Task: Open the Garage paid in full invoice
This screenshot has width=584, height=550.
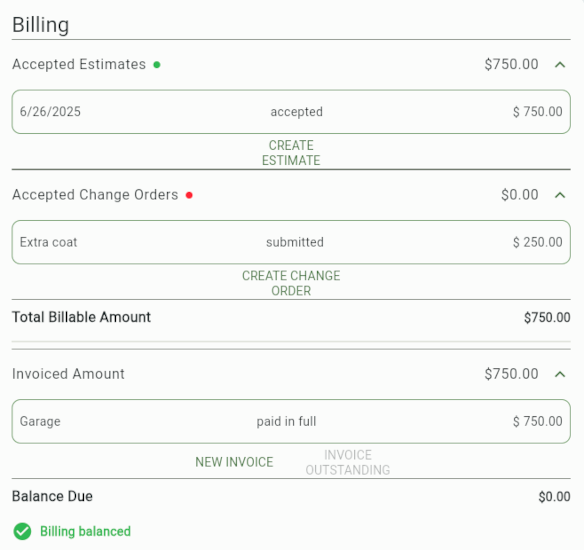Action: [x=291, y=421]
